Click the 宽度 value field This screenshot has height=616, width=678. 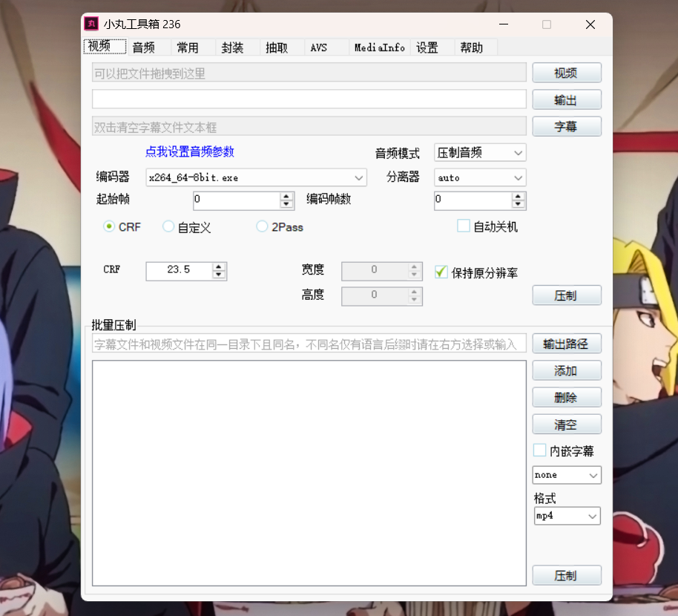[x=375, y=271]
